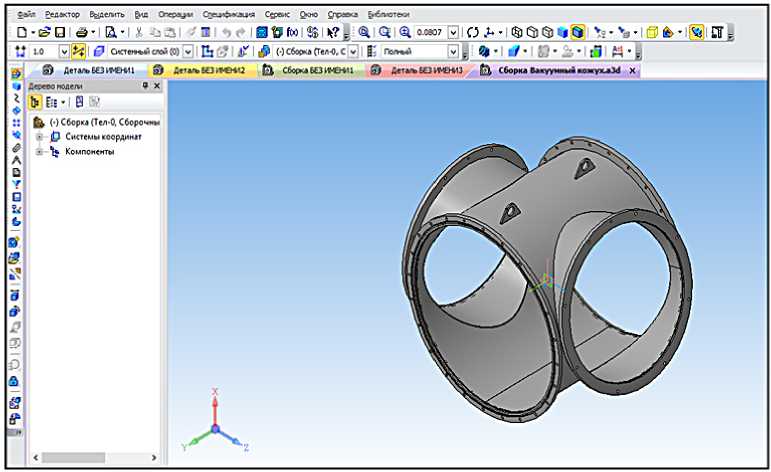The width and height of the screenshot is (771, 472).
Task: Open a file with the folder icon
Action: 44,32
